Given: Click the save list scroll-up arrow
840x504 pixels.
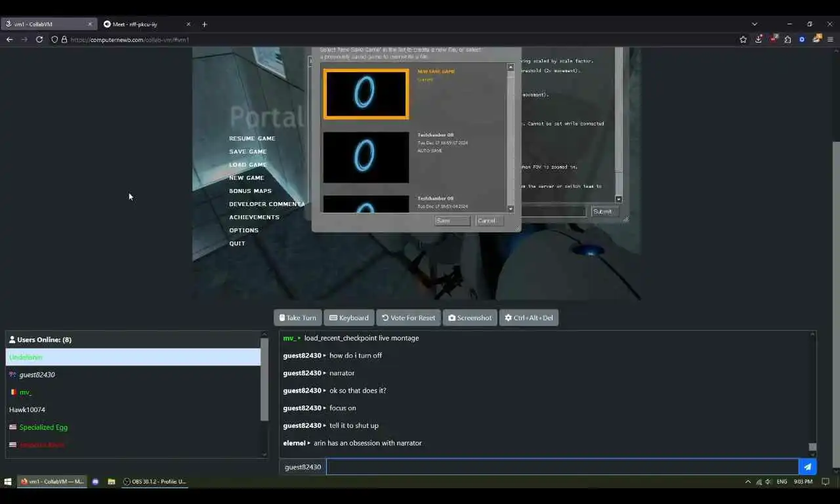Looking at the screenshot, I should click(511, 67).
